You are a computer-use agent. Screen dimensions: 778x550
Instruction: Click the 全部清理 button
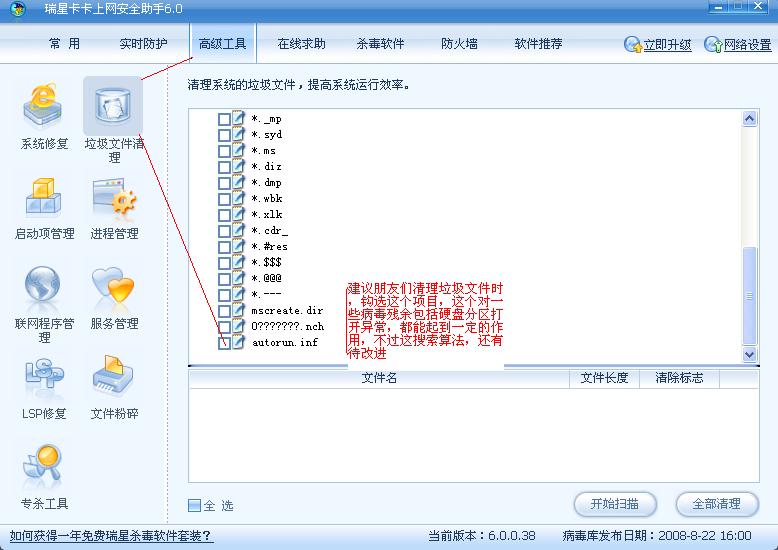[x=717, y=504]
